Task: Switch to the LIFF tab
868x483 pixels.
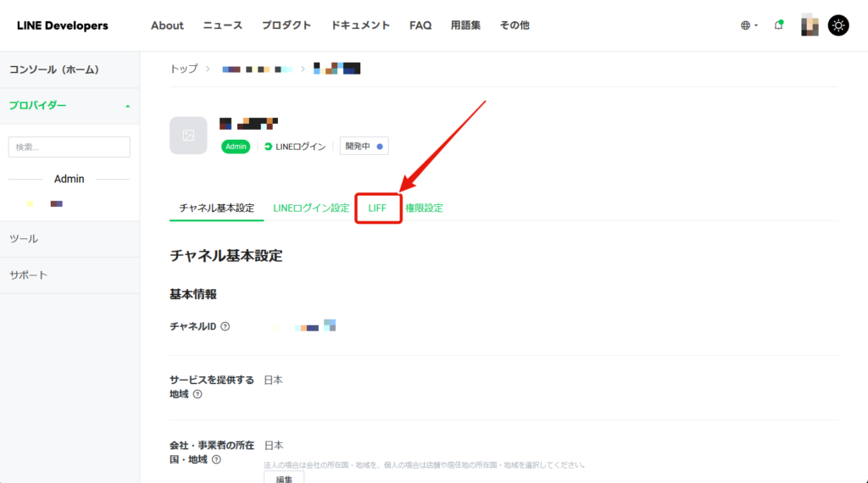Action: tap(377, 208)
